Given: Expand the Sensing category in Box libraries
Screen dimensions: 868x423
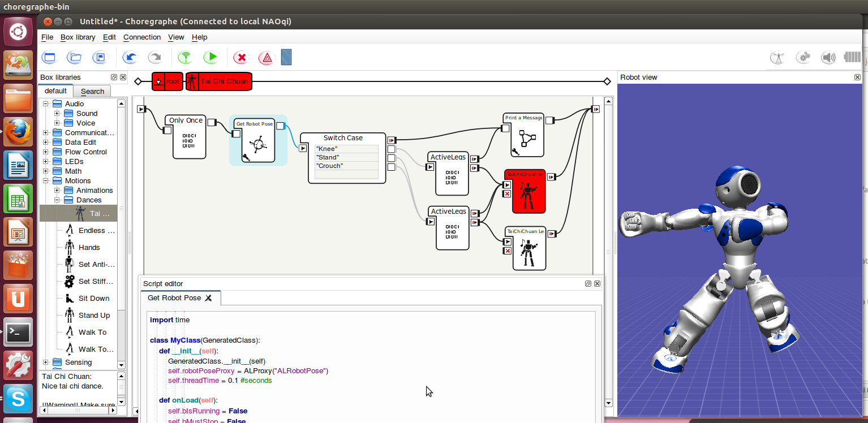Looking at the screenshot, I should pos(46,362).
